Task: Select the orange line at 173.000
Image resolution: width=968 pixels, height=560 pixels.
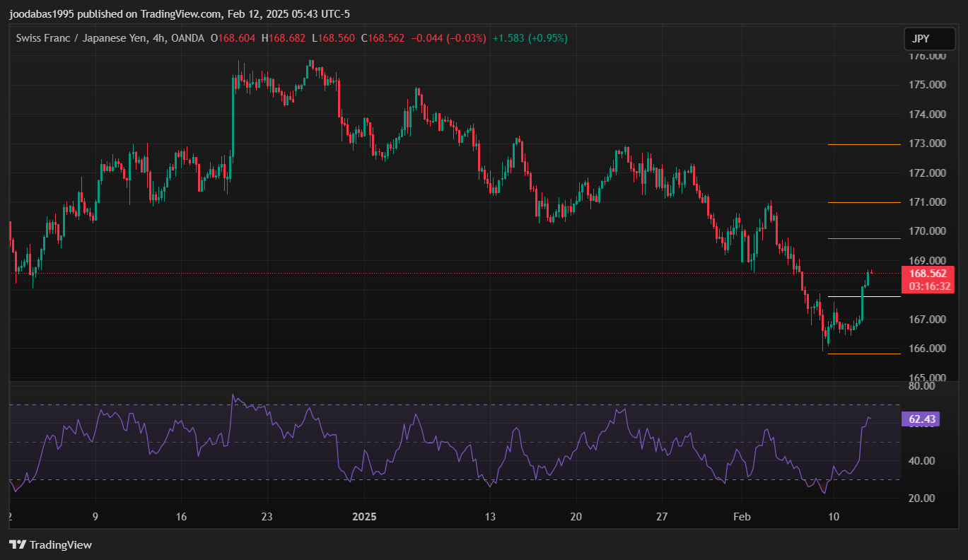Action: tap(863, 144)
